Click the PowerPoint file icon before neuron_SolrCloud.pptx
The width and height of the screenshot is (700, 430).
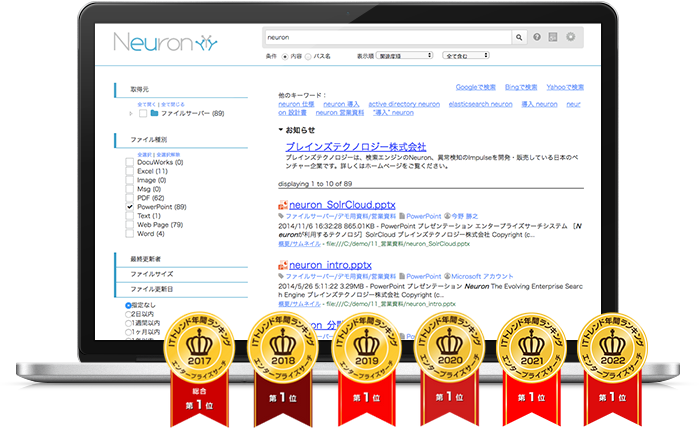click(283, 205)
